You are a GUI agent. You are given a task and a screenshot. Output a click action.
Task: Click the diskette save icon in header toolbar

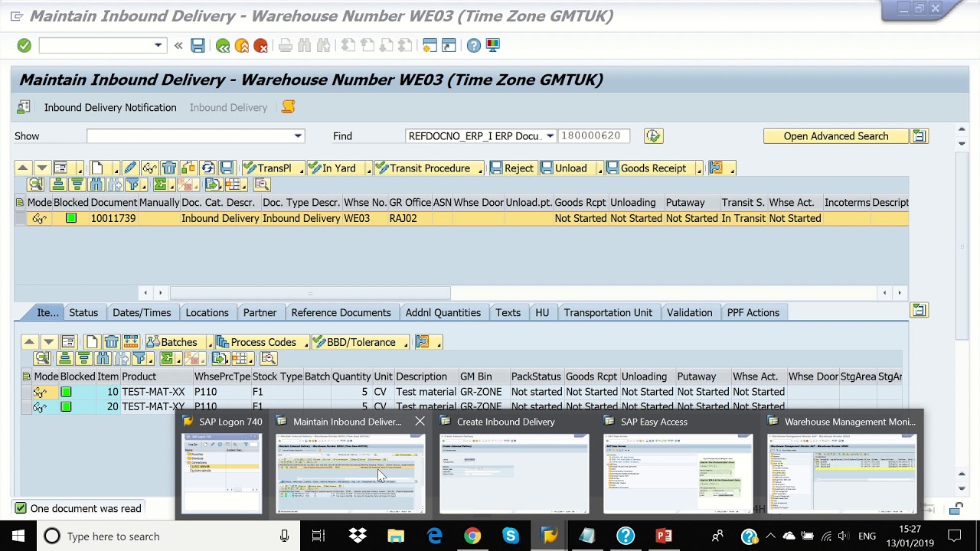pos(227,168)
